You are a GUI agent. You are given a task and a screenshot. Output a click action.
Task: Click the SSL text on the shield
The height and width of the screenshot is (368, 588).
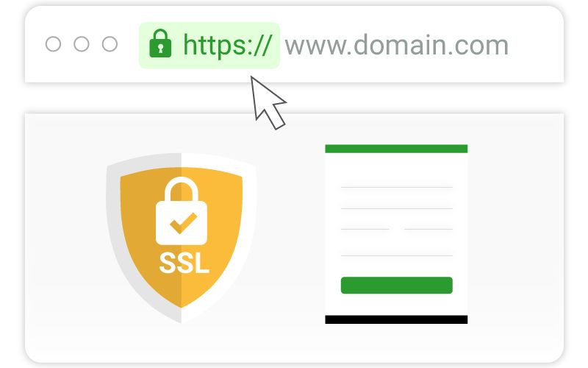184,263
